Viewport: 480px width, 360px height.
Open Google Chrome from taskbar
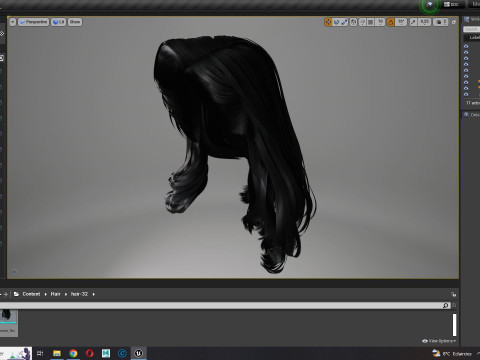coord(73,353)
